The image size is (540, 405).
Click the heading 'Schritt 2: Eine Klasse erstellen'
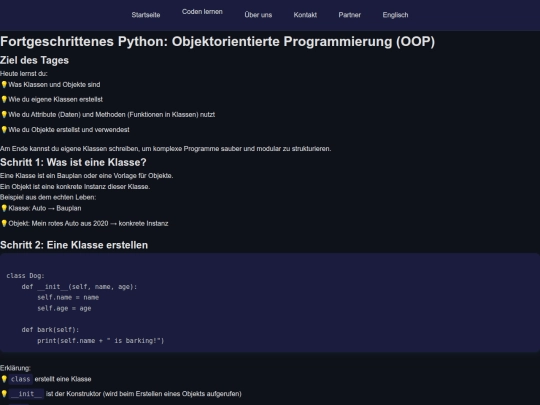tap(74, 245)
